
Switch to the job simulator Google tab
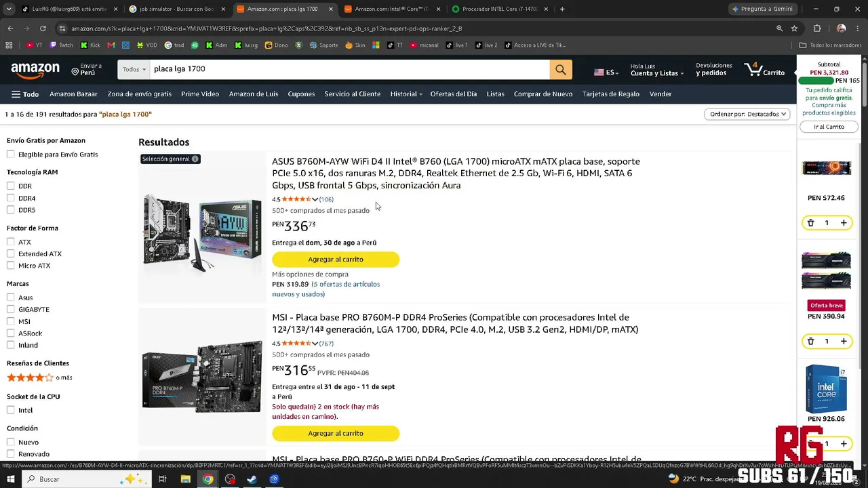tap(176, 9)
